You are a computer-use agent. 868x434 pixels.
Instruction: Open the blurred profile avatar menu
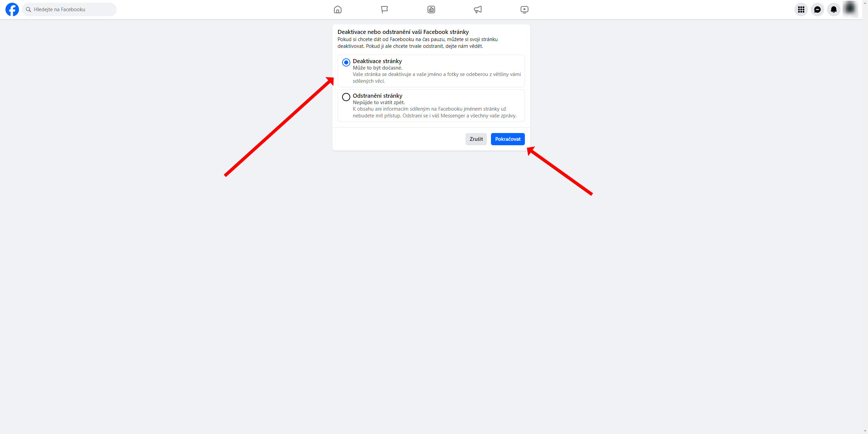pyautogui.click(x=850, y=9)
